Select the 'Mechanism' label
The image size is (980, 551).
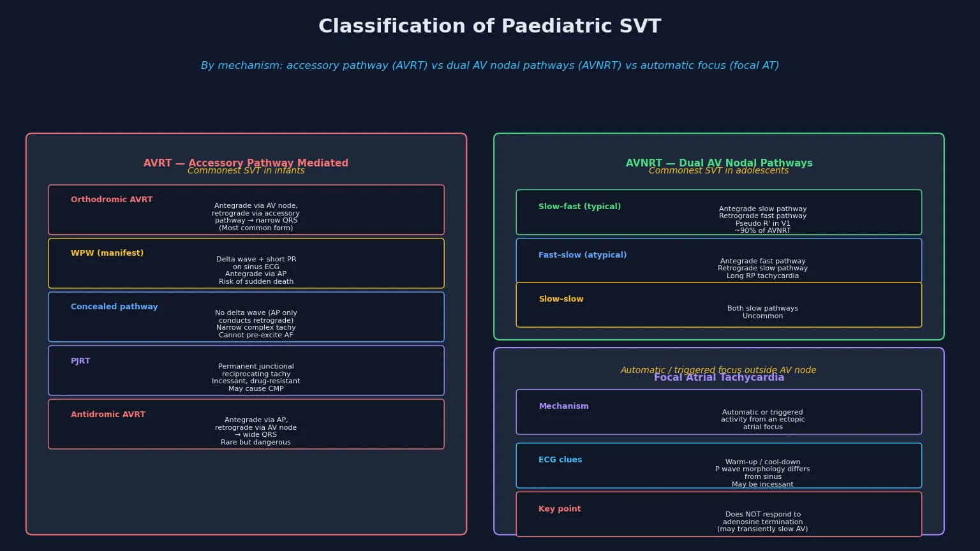563,406
